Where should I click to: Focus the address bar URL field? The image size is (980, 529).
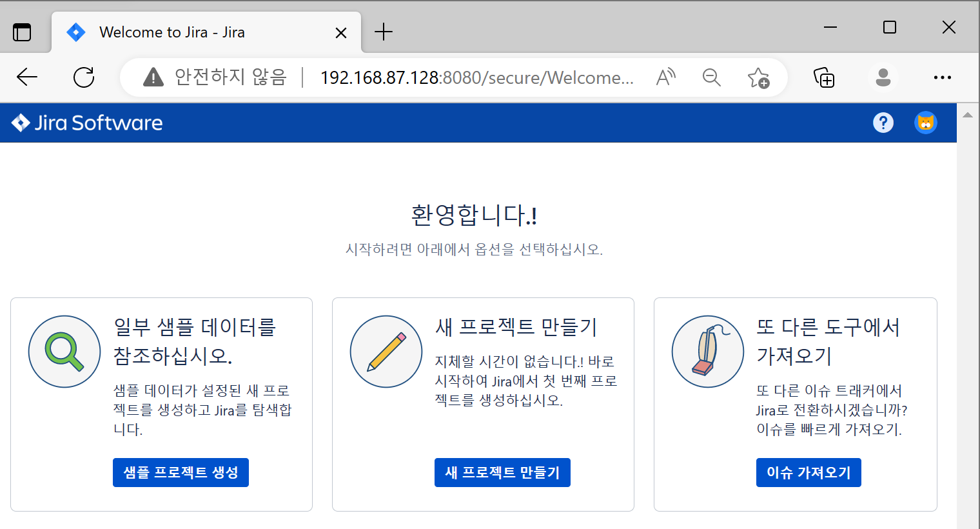(x=477, y=77)
